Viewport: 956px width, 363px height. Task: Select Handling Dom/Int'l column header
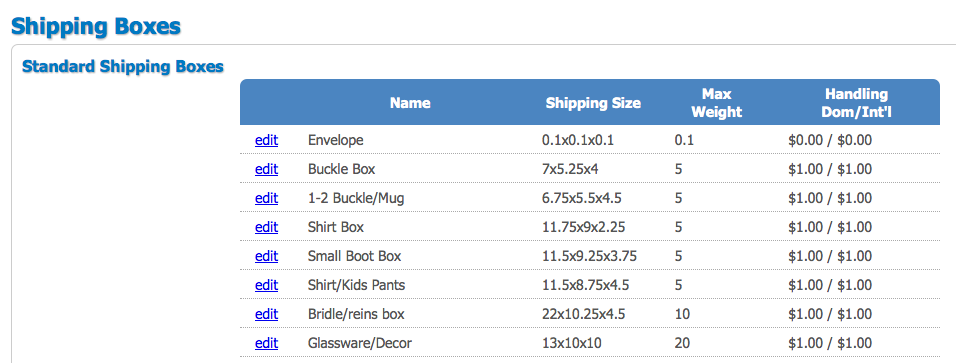pyautogui.click(x=857, y=103)
